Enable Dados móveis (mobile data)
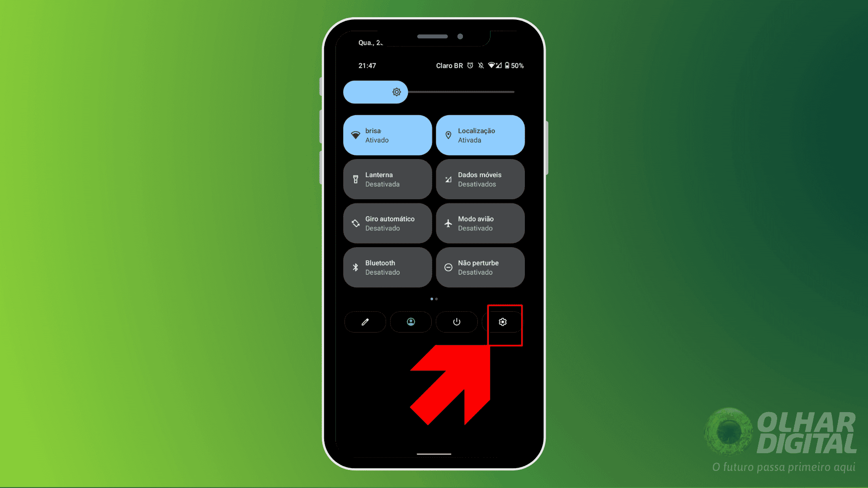The image size is (868, 488). [x=480, y=179]
